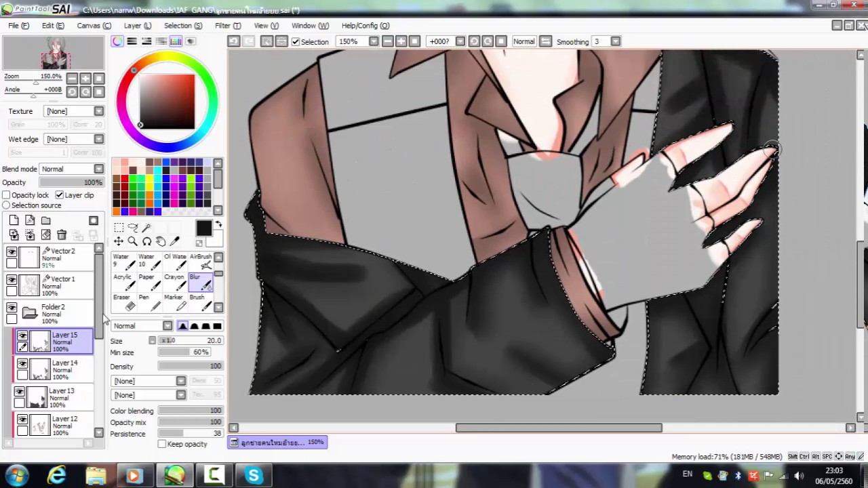Enable the Opacity lock checkbox
The width and height of the screenshot is (868, 488).
tap(6, 195)
